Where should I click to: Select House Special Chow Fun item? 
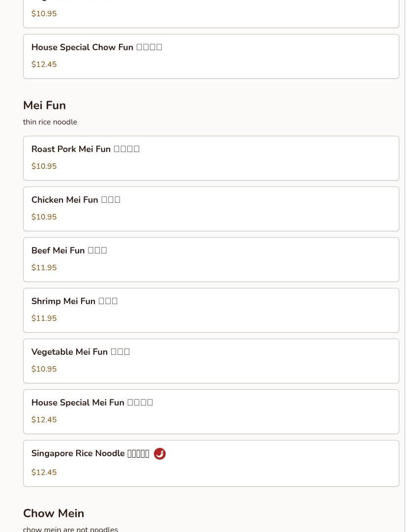pyautogui.click(x=211, y=56)
